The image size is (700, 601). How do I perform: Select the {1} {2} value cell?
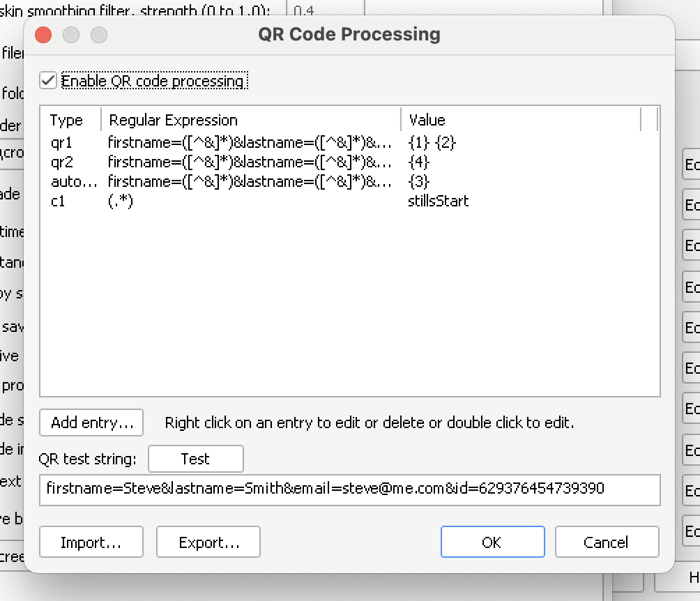pos(432,143)
